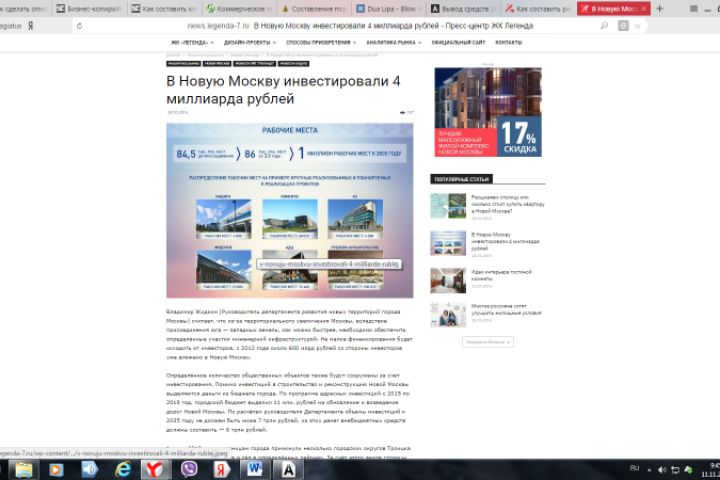Viewport: 720px width, 480px height.
Task: Click the volume icon in system tray
Action: (x=662, y=470)
